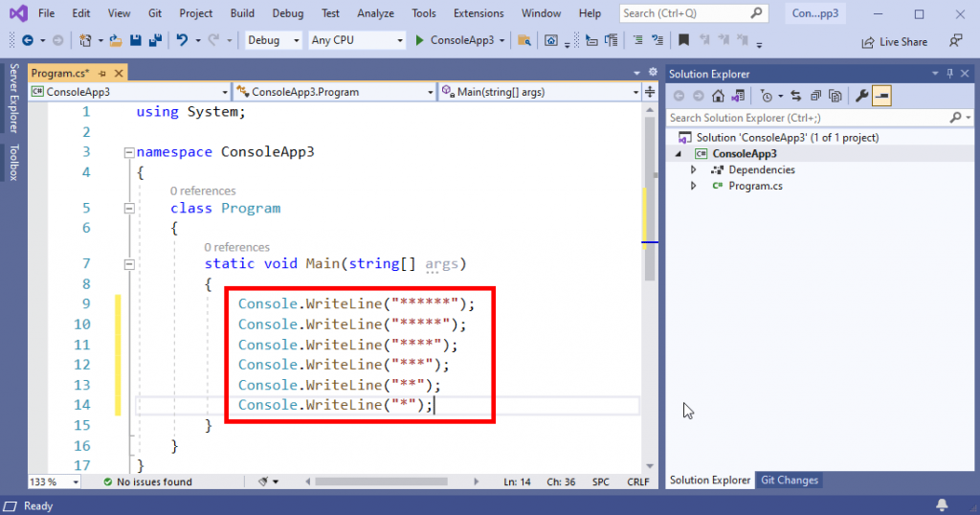
Task: Click the Live Share button
Action: pos(895,42)
